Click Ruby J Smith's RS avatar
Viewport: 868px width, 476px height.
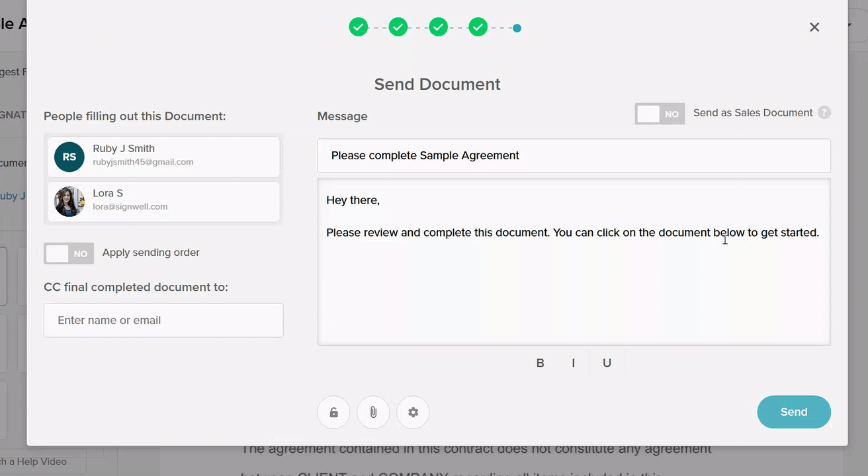pyautogui.click(x=69, y=157)
